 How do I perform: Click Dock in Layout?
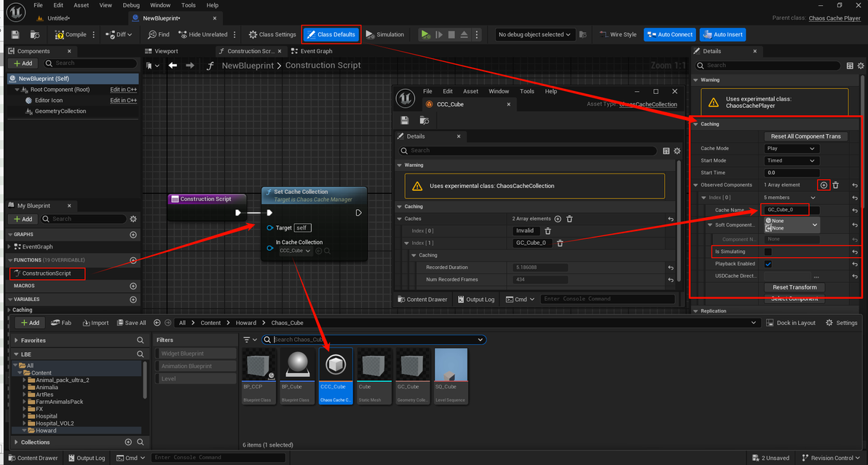pyautogui.click(x=791, y=323)
